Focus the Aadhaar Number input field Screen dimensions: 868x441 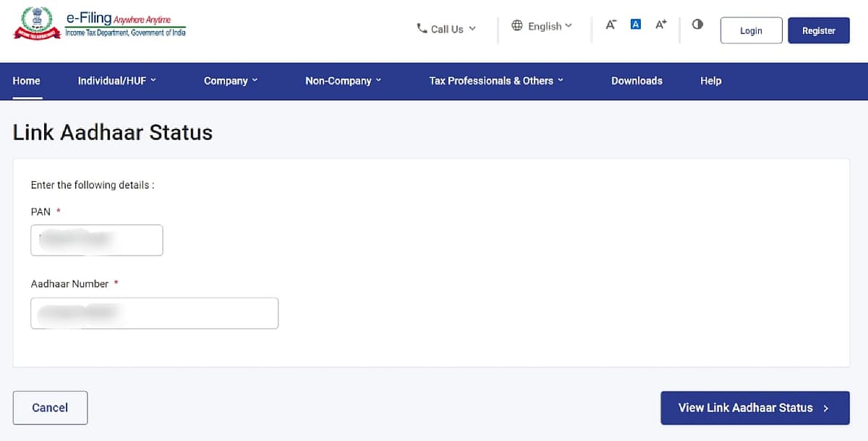(x=154, y=314)
